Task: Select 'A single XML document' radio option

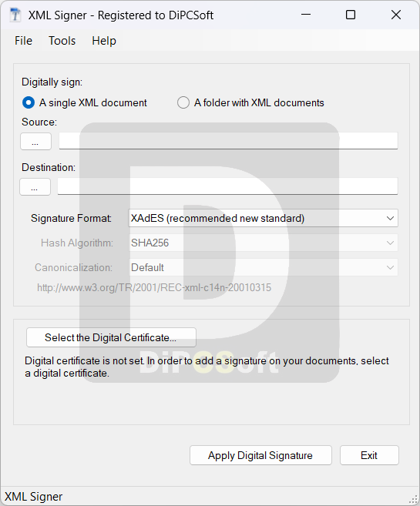Action: pos(29,102)
